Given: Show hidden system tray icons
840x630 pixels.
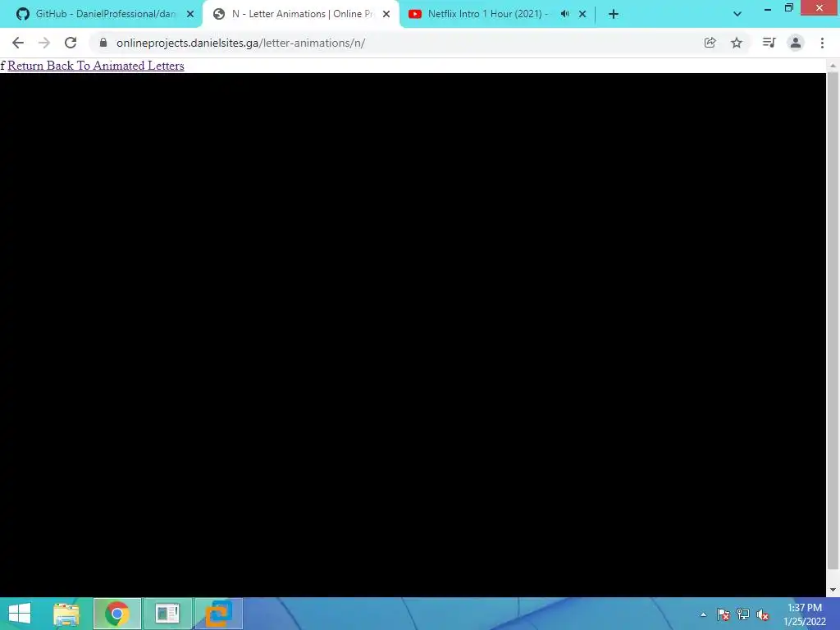Looking at the screenshot, I should coord(703,614).
